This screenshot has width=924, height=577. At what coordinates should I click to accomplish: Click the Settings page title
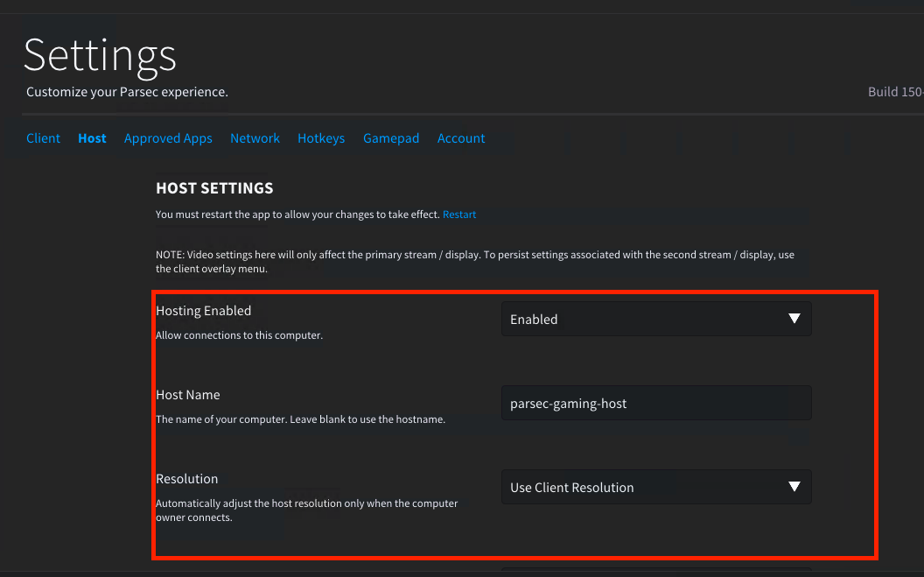100,55
